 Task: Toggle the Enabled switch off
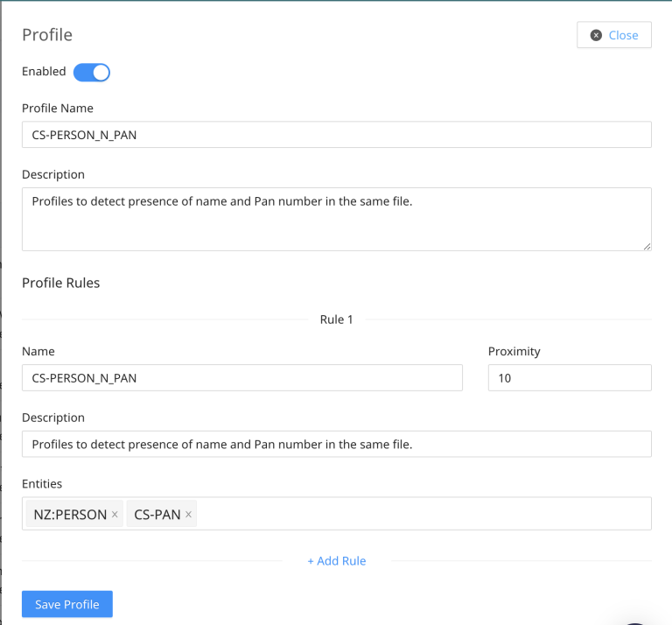click(x=92, y=72)
